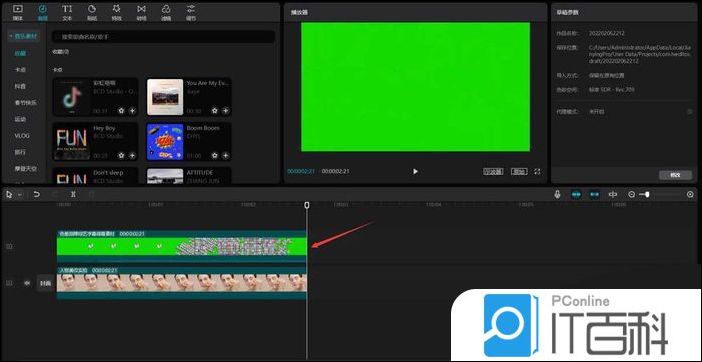Choose the arrow selection tool
The image size is (702, 362).
click(9, 195)
